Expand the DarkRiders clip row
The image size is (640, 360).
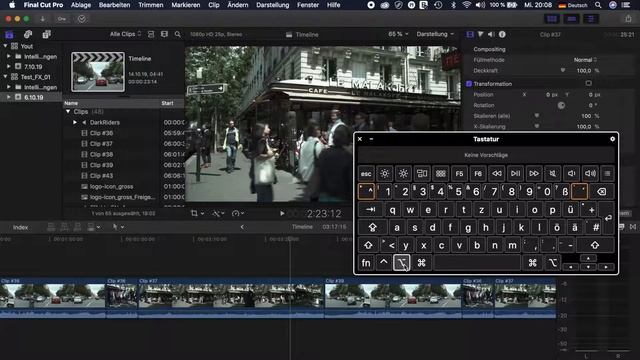75,122
